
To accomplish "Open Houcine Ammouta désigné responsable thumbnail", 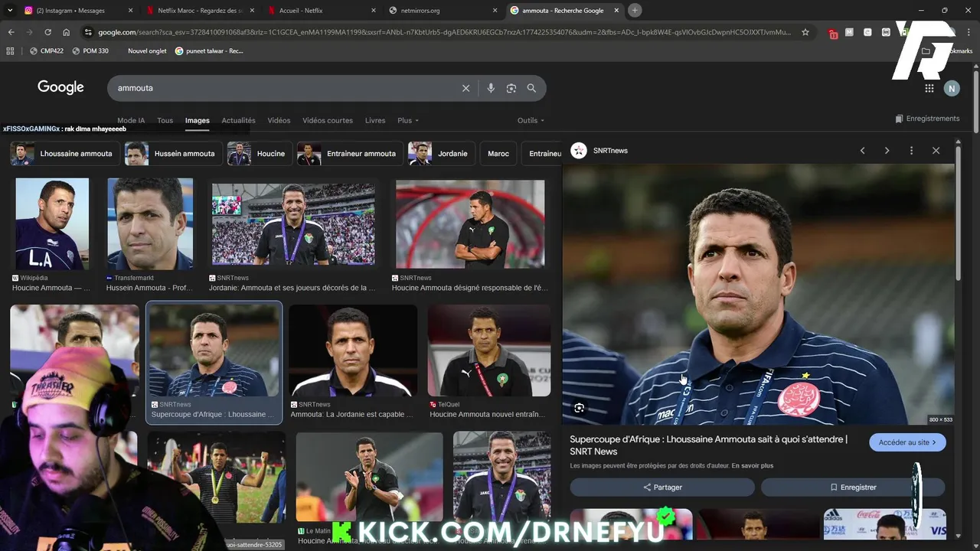I will point(470,223).
